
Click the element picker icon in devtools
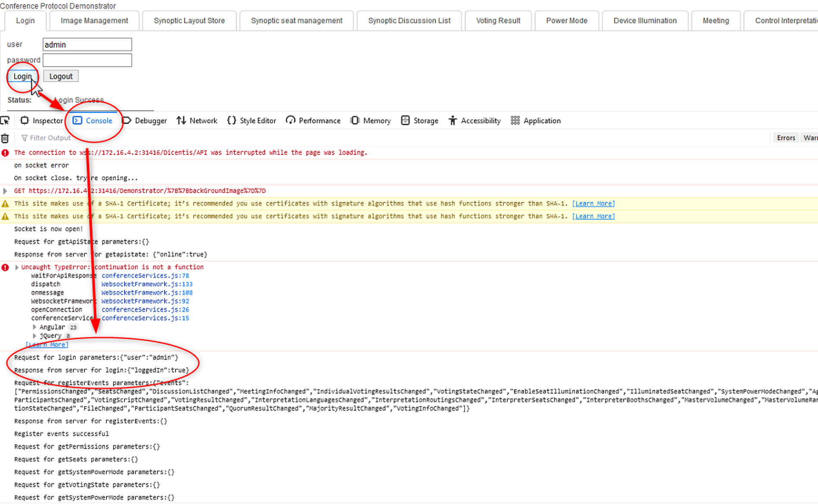point(5,121)
